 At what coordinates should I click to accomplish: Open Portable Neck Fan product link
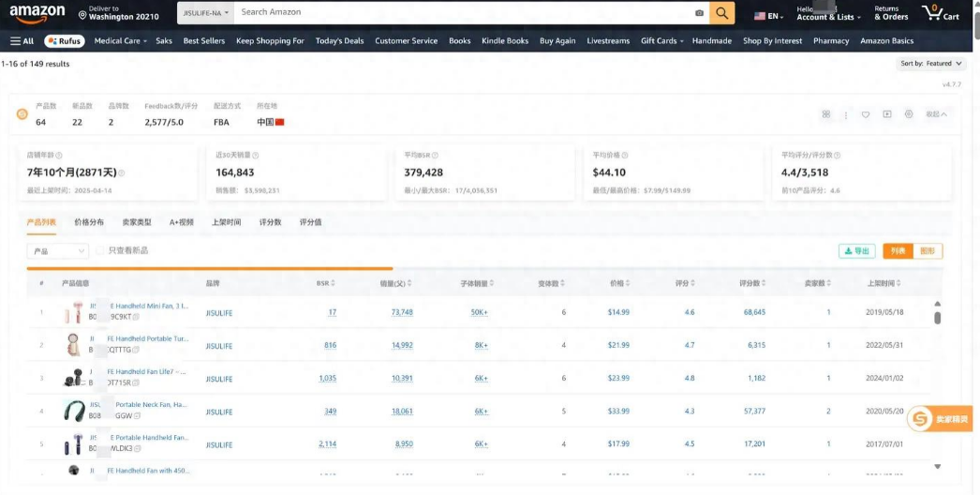(139, 405)
